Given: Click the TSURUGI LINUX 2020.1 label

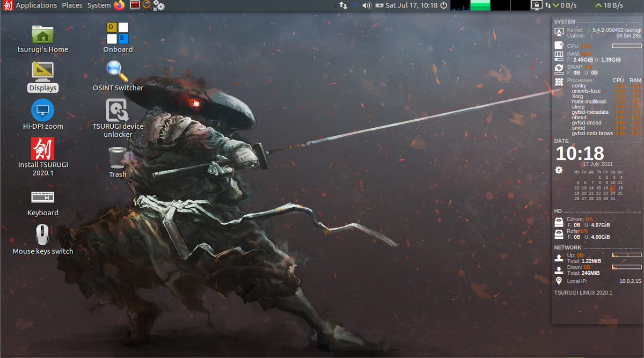Looking at the screenshot, I should click(x=583, y=293).
